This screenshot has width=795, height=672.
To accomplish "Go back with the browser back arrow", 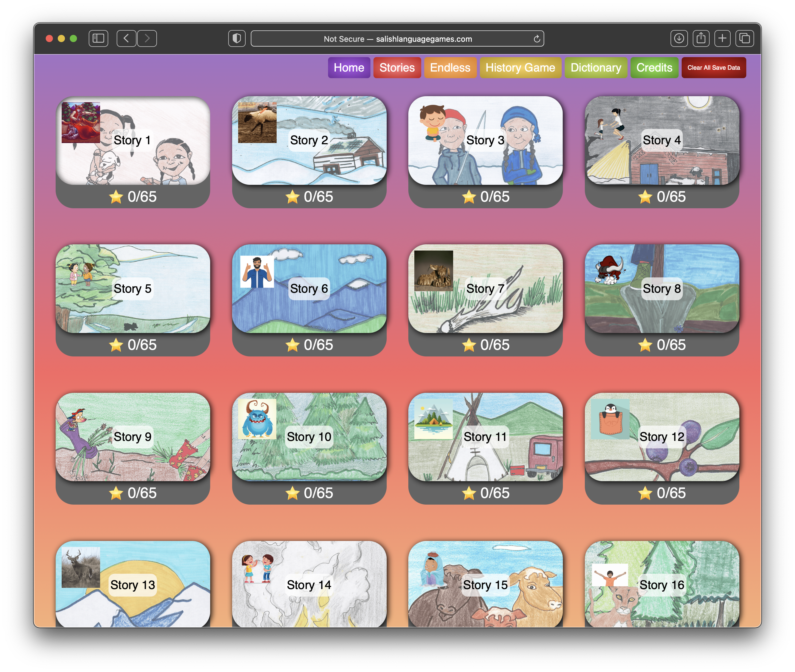I will (126, 38).
